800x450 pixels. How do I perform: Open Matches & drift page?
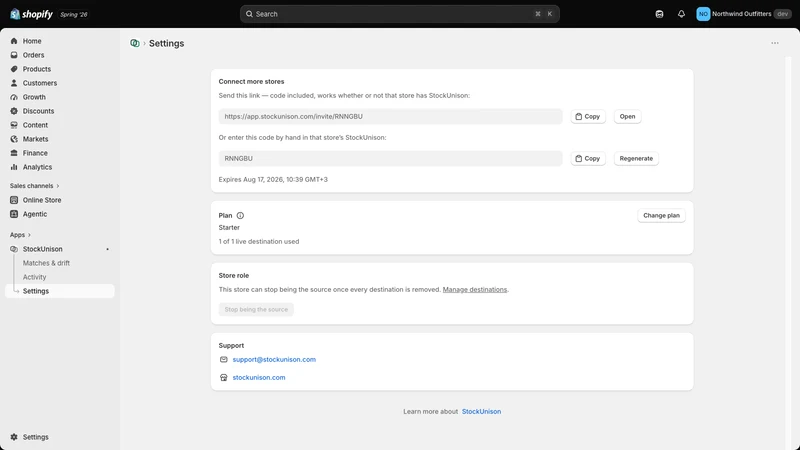[x=46, y=263]
